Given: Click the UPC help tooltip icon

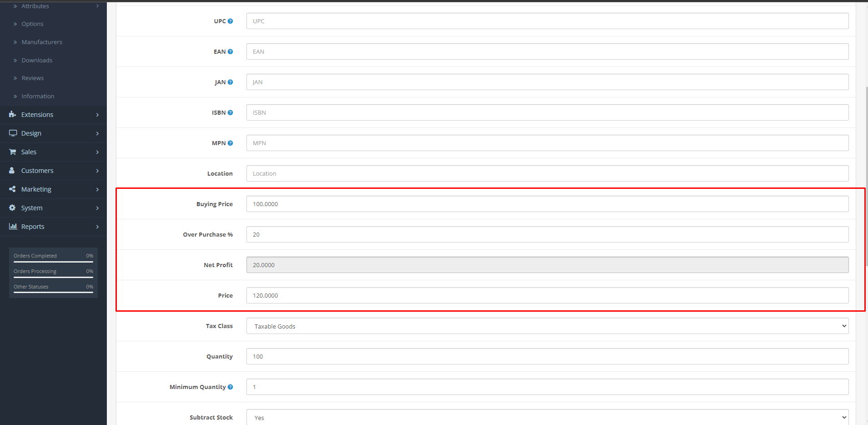Looking at the screenshot, I should coord(231,20).
